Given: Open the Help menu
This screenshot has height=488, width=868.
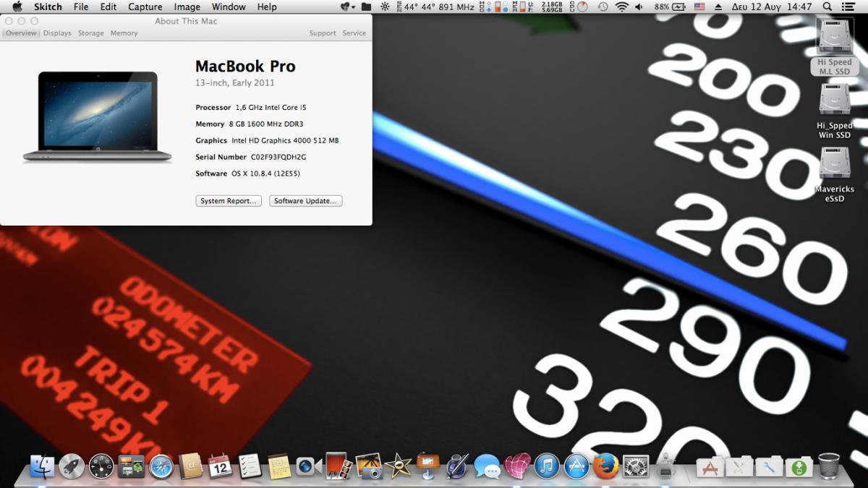Looking at the screenshot, I should 267,7.
